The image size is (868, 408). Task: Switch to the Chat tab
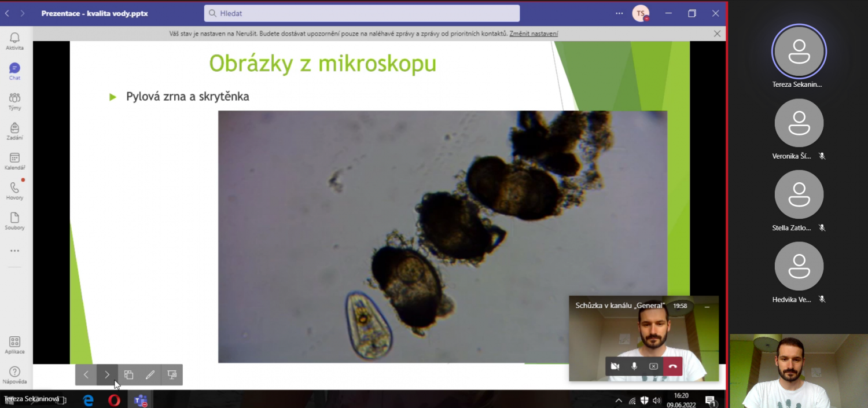14,71
